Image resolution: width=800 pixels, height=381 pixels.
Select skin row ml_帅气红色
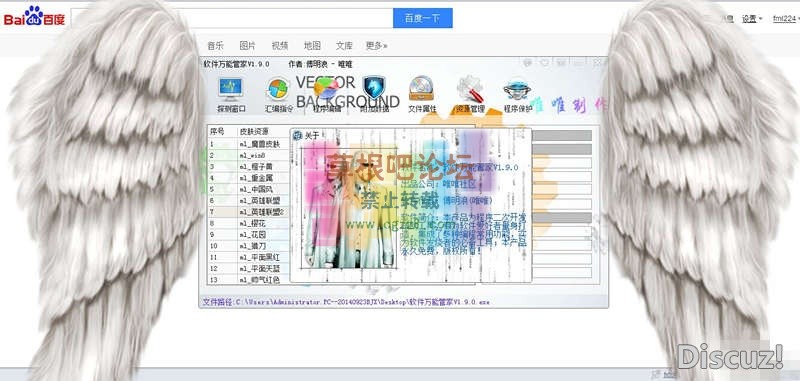[249, 280]
